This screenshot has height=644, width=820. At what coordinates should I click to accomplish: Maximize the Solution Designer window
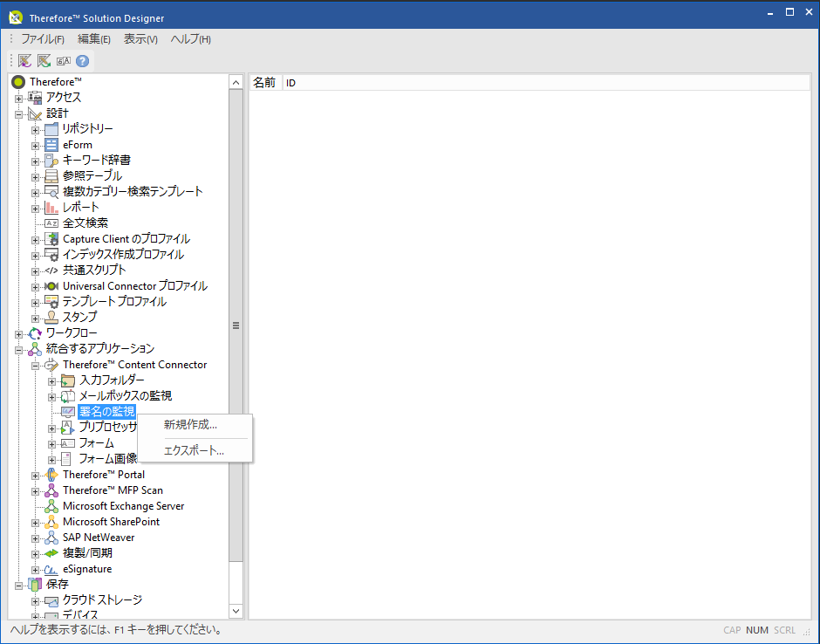click(789, 12)
